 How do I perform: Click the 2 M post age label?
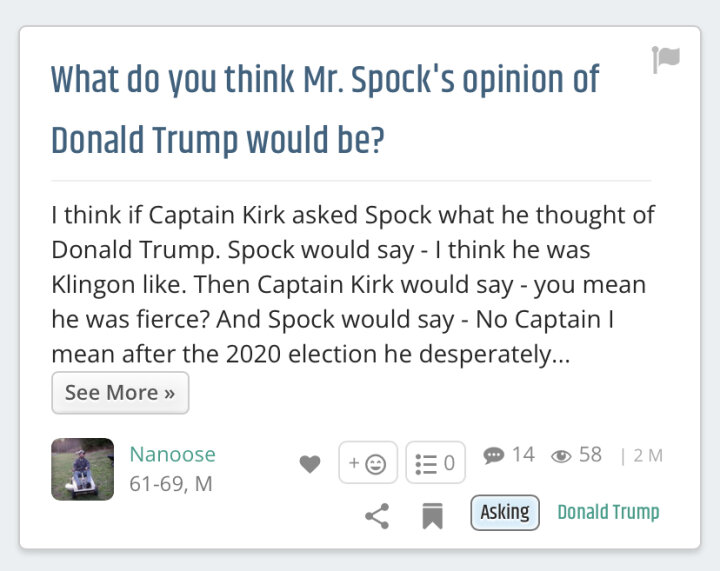(x=648, y=456)
